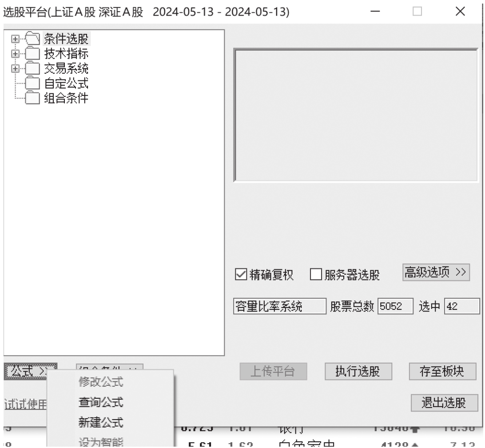This screenshot has width=485, height=448.
Task: Open 高级选项 advanced options
Action: pos(436,272)
